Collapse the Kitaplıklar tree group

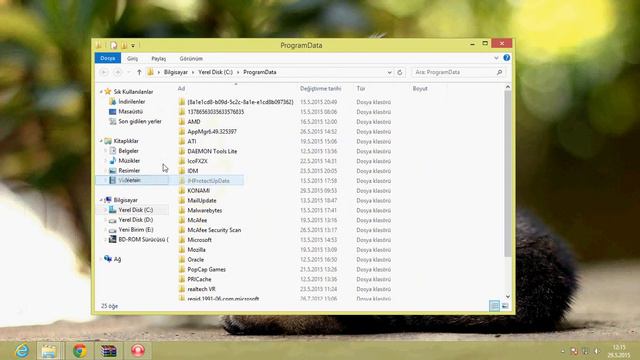[101, 141]
